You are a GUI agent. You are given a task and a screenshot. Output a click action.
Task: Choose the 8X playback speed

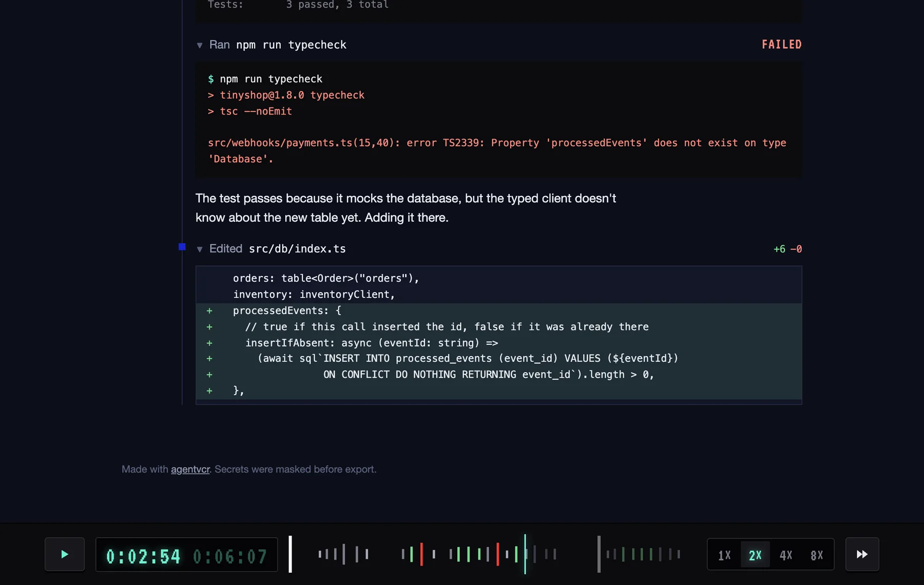tap(817, 555)
